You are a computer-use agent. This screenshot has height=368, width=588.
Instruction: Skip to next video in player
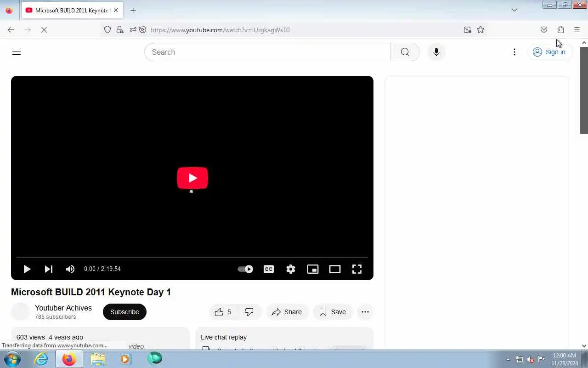49,269
